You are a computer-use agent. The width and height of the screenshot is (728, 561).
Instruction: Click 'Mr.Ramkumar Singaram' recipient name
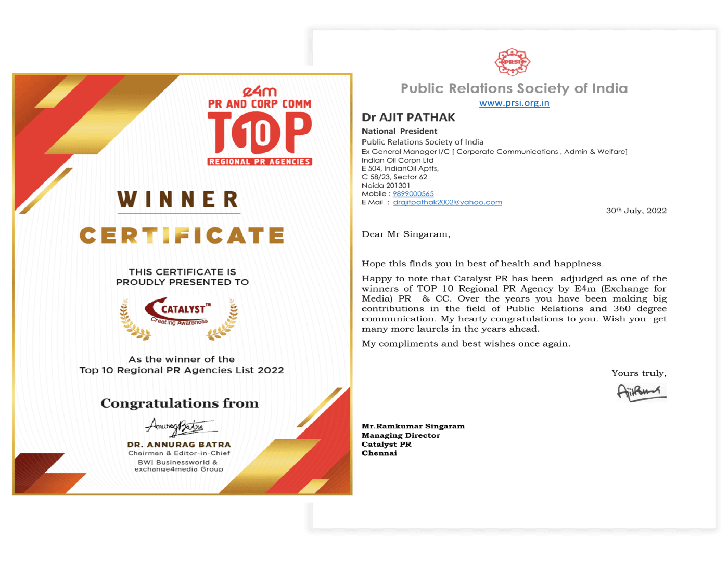point(413,426)
